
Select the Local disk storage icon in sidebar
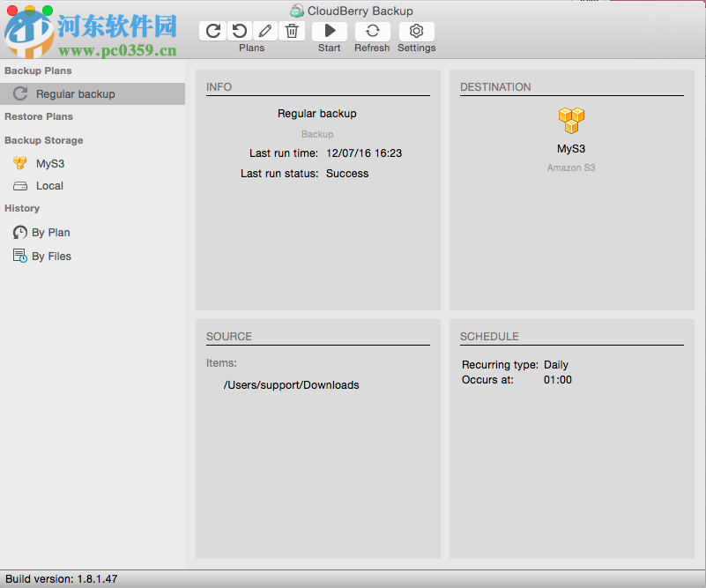tap(20, 186)
